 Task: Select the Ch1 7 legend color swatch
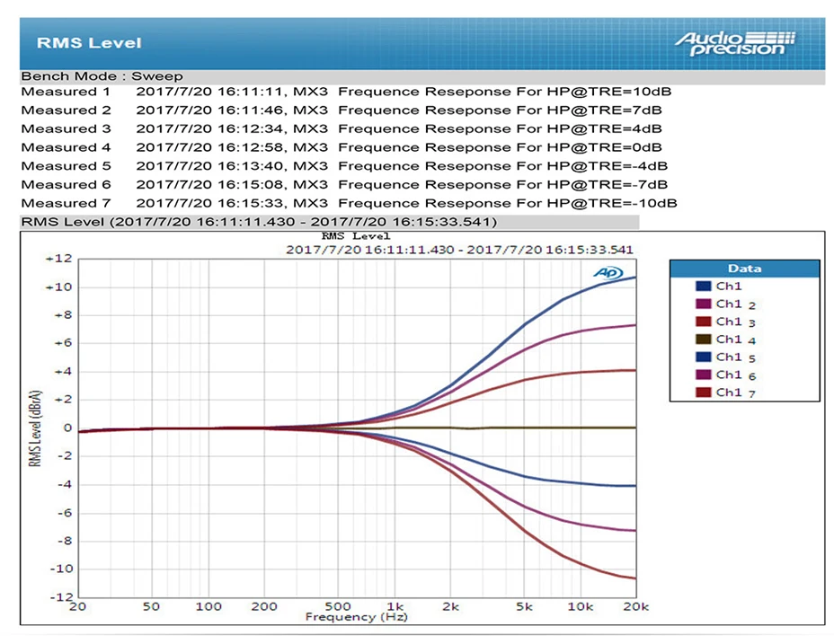click(703, 392)
